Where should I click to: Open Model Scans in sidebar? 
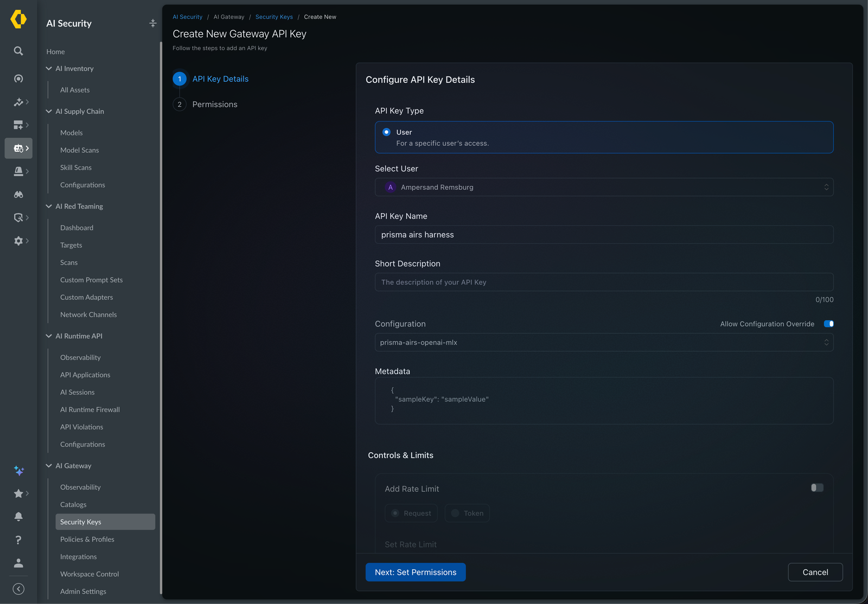pos(80,150)
